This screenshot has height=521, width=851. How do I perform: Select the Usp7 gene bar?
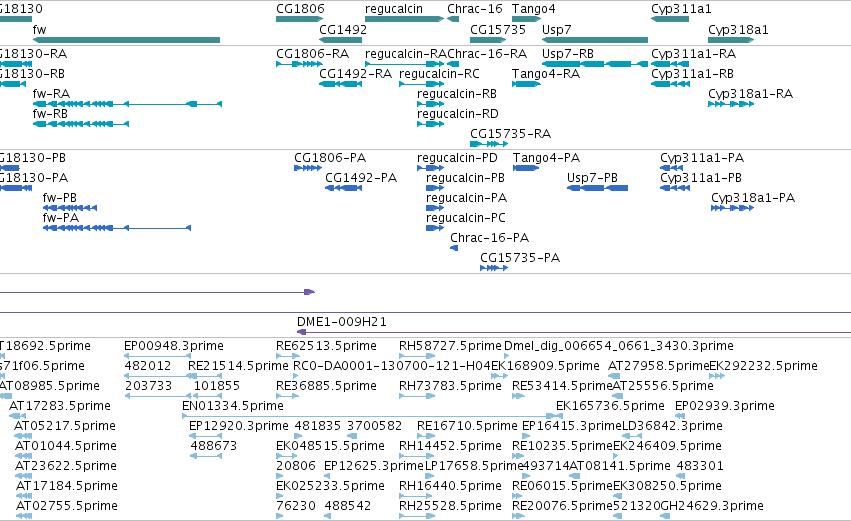[595, 40]
